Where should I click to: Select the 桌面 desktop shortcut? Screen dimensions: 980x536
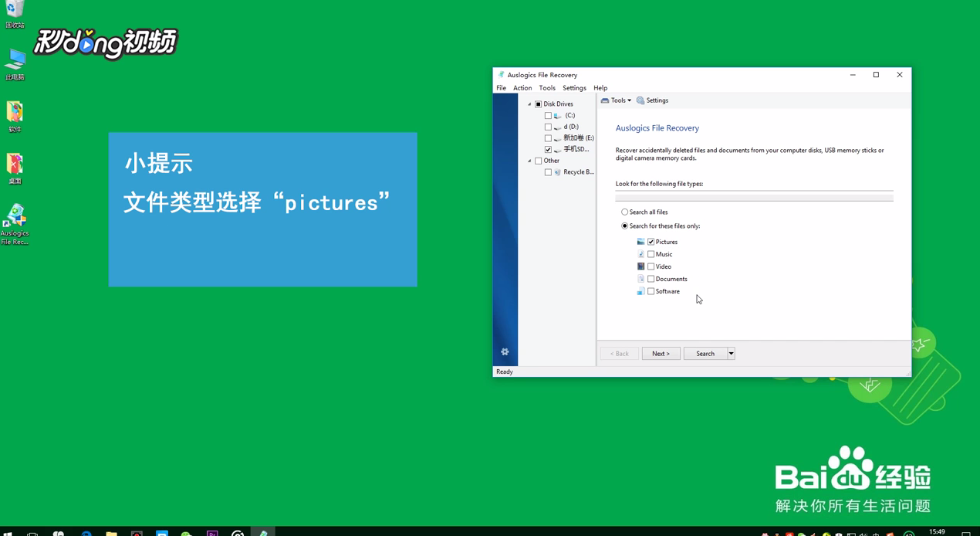pyautogui.click(x=15, y=168)
